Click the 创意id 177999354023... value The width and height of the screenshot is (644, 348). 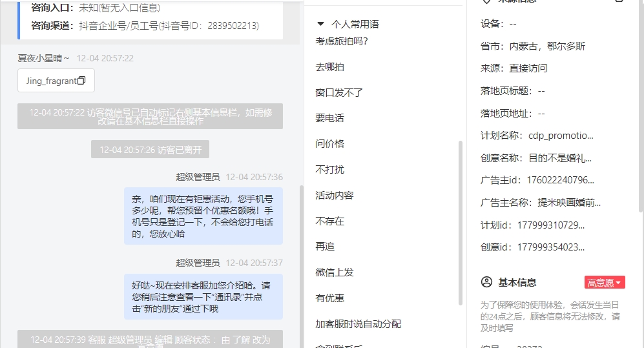[551, 247]
